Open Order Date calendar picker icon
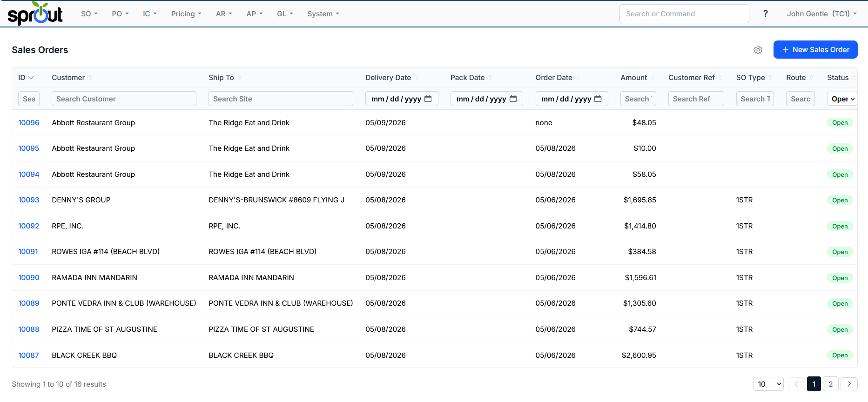868x402 pixels. click(598, 99)
